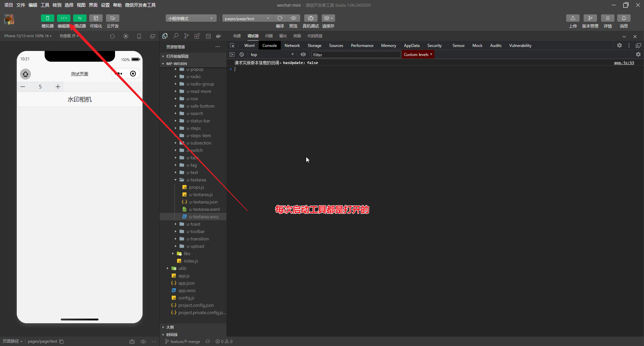Switch to the AppData tab
The height and width of the screenshot is (346, 644).
pos(412,46)
